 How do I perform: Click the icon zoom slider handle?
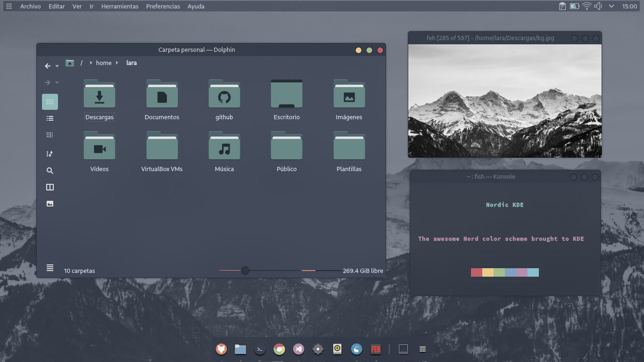[x=245, y=270]
